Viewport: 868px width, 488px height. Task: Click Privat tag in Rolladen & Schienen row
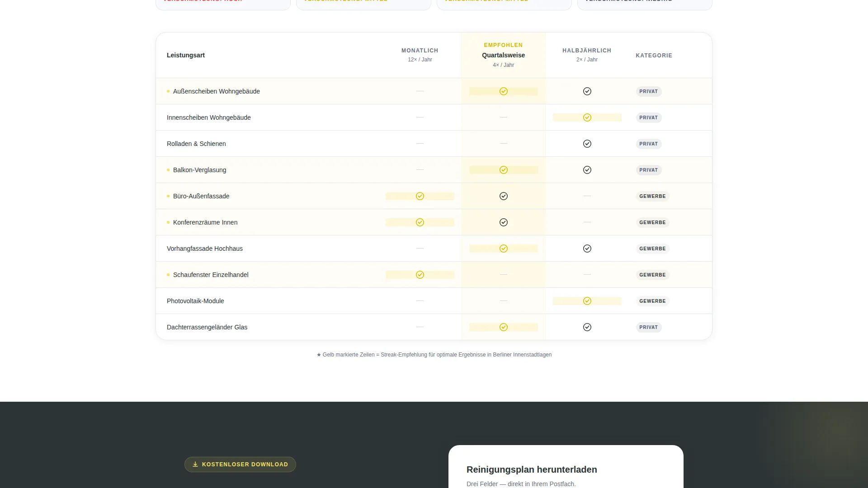tap(648, 144)
